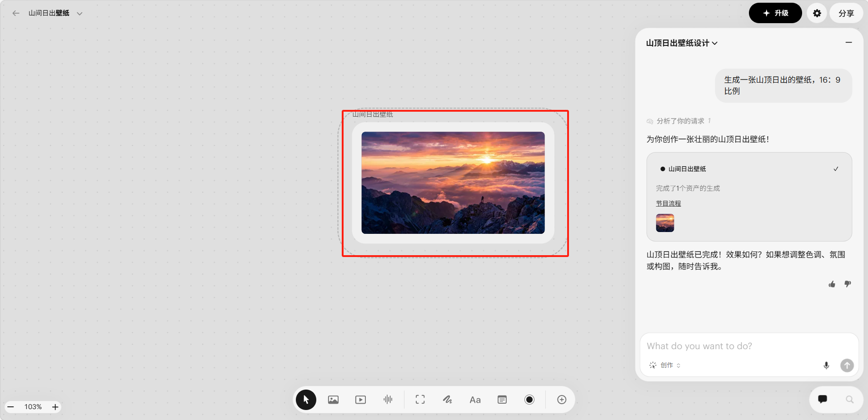Open the 节目流程 link
868x420 pixels.
(x=668, y=203)
